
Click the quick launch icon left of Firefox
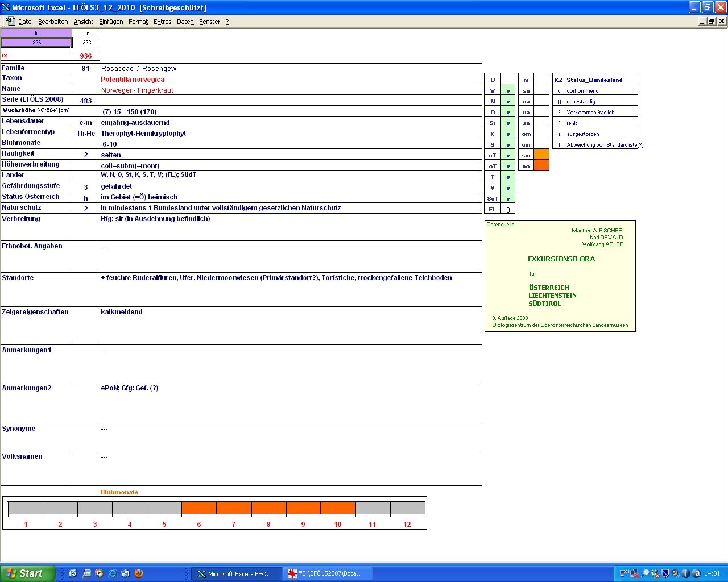point(125,573)
